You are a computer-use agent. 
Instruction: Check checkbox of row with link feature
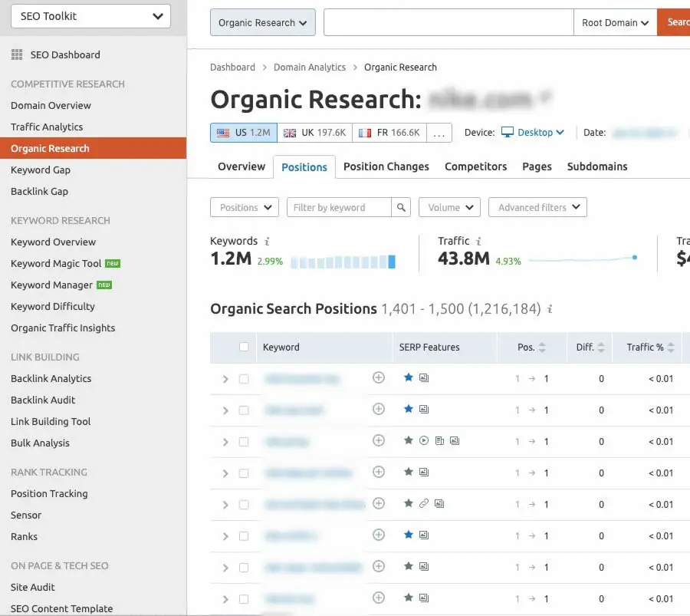(244, 505)
